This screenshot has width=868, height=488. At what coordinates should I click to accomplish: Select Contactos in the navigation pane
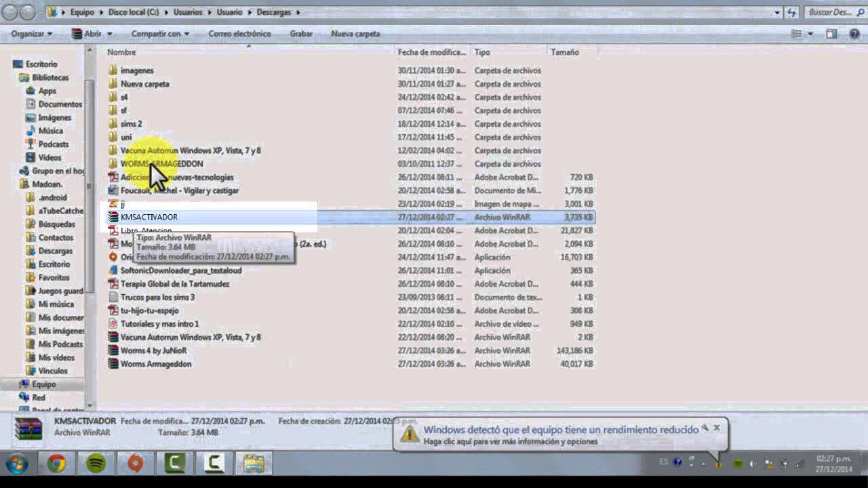56,238
